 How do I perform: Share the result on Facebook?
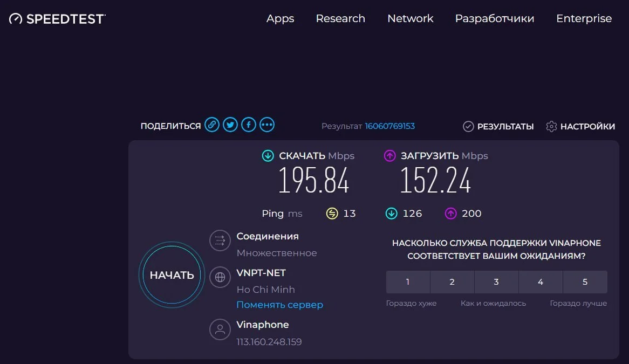coord(249,125)
